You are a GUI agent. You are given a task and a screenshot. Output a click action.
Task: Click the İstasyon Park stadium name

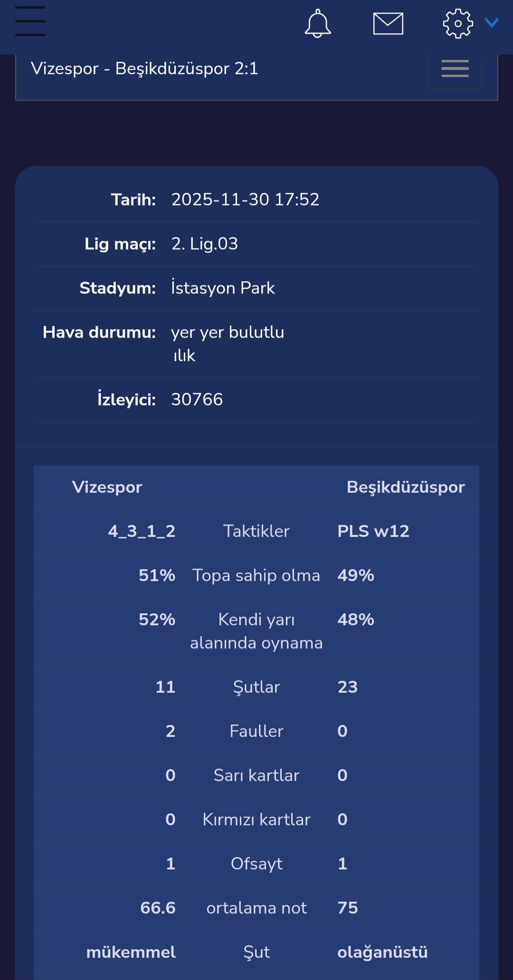pyautogui.click(x=223, y=288)
